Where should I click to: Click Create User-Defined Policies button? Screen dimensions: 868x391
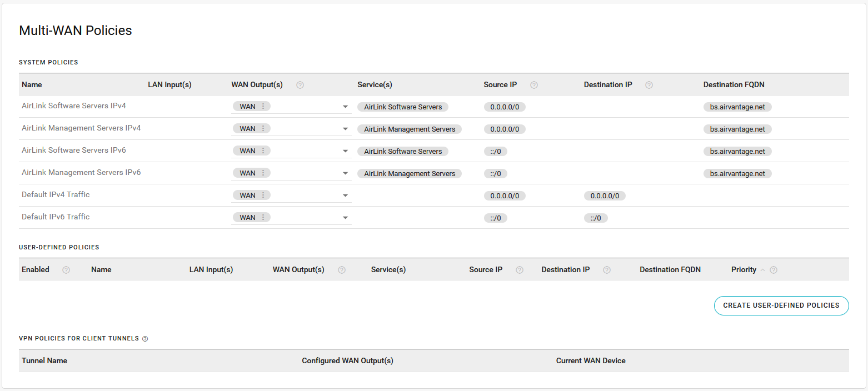pyautogui.click(x=781, y=305)
